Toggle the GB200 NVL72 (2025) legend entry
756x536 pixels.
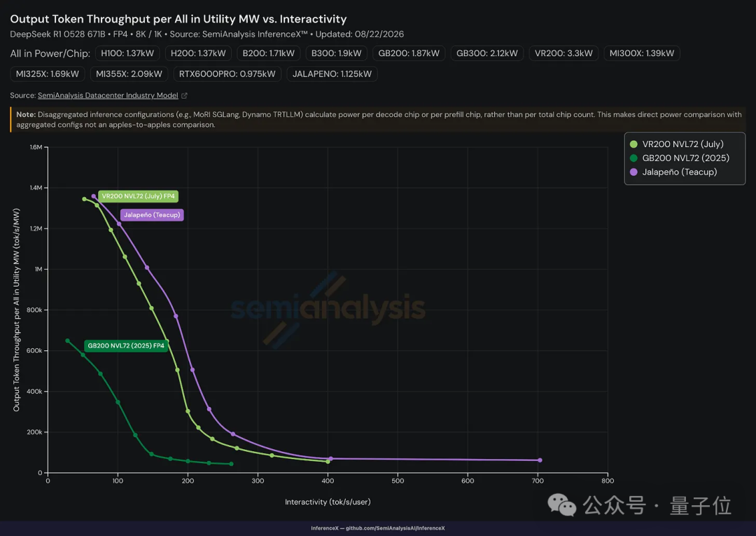click(x=679, y=158)
